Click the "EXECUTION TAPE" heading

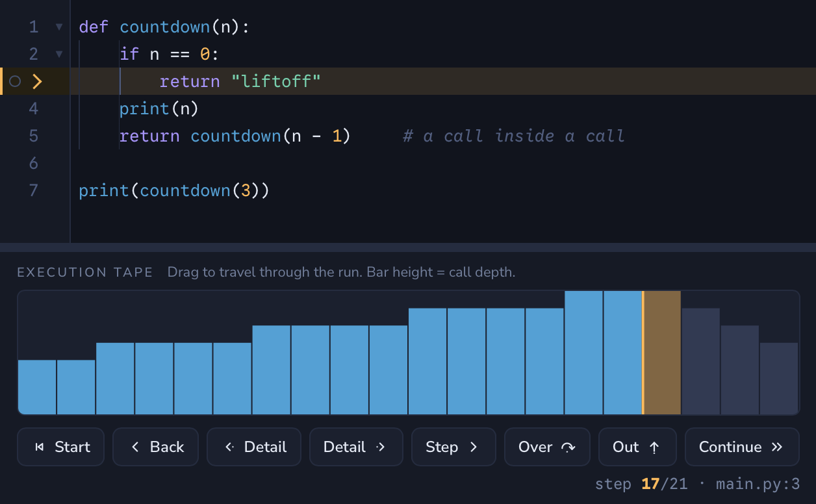[85, 272]
